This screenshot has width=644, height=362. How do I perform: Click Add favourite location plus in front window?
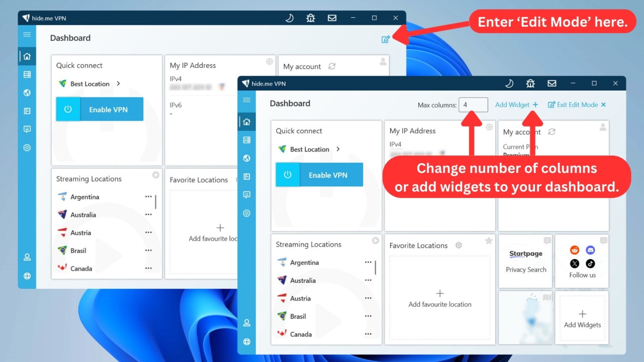[440, 293]
